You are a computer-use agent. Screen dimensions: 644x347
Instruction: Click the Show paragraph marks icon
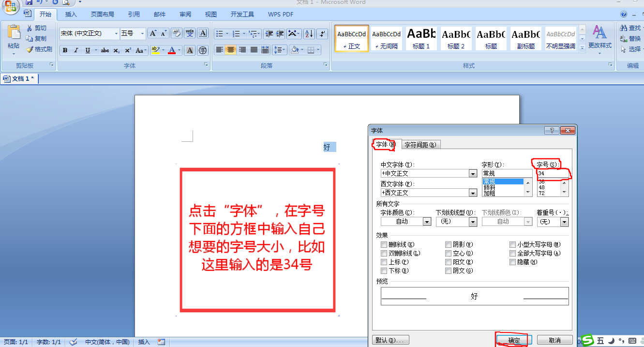coord(323,34)
